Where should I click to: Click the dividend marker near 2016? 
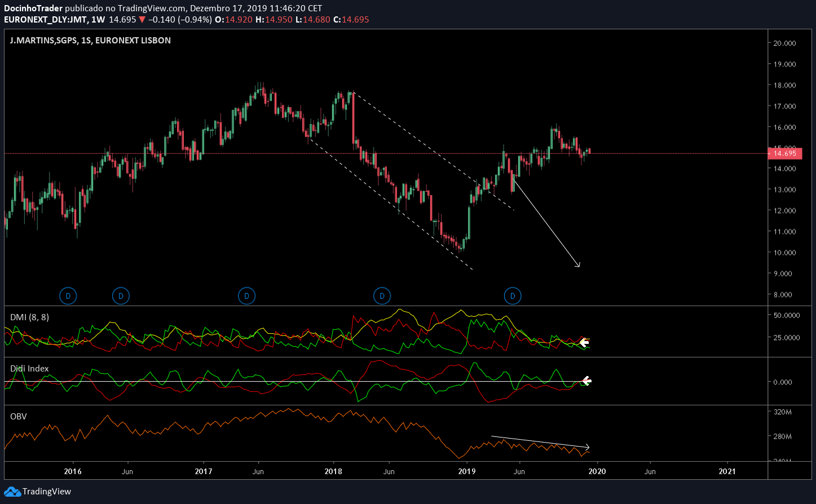click(x=68, y=295)
